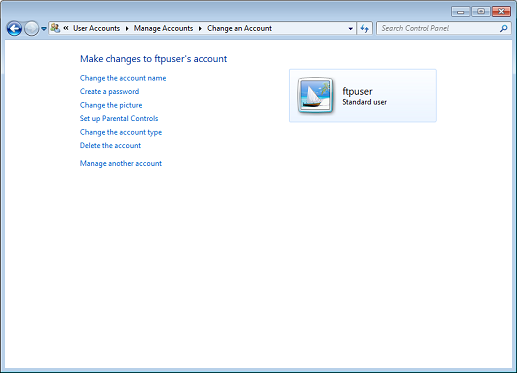Open the recent pages dropdown arrow
This screenshot has height=373, width=517.
(44, 29)
